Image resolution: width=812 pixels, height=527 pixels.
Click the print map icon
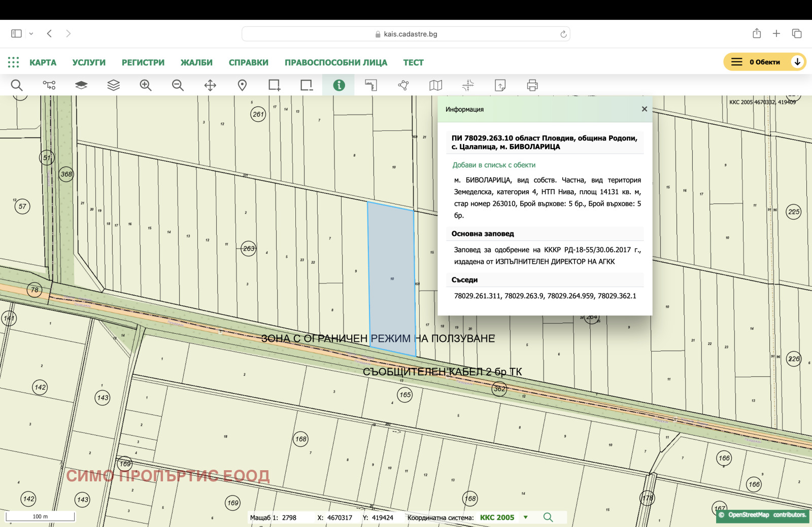pyautogui.click(x=532, y=85)
